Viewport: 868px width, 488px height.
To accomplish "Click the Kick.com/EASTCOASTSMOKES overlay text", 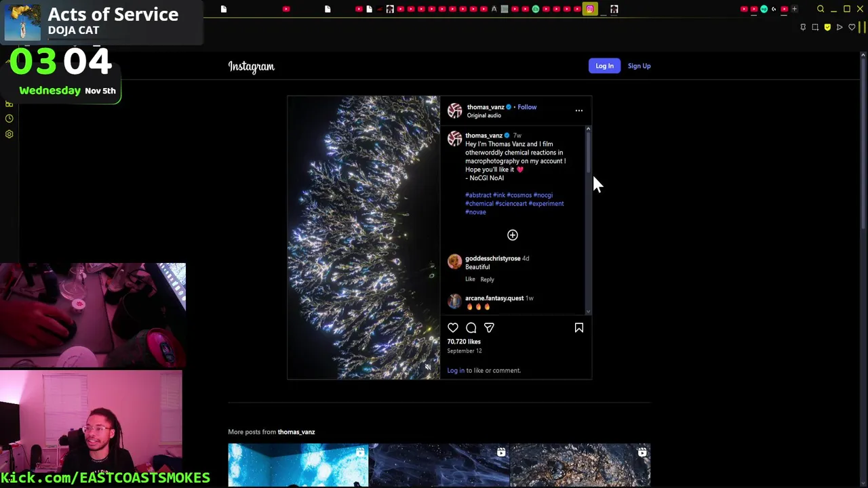I will point(105,478).
